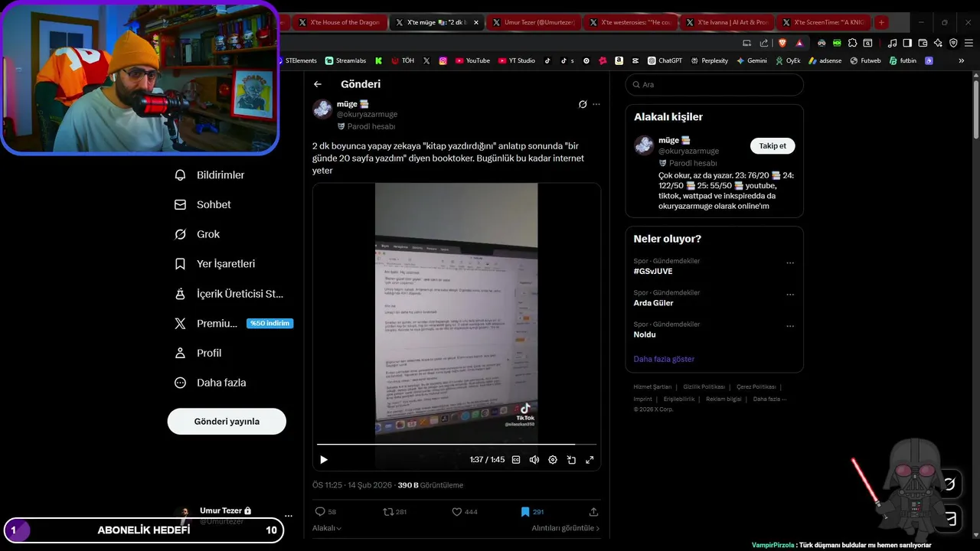The height and width of the screenshot is (551, 980).
Task: Open Perplexity bookmark
Action: (709, 60)
